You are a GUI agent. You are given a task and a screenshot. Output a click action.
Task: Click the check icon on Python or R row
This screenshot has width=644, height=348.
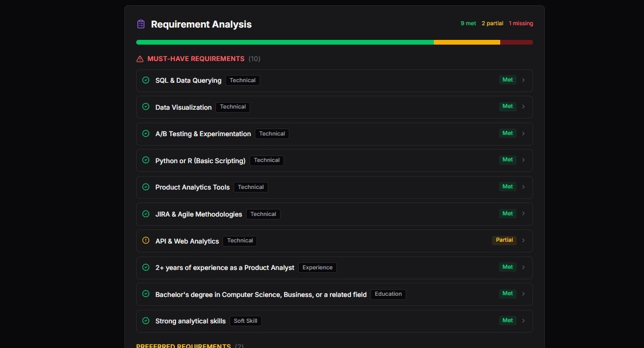coord(146,160)
